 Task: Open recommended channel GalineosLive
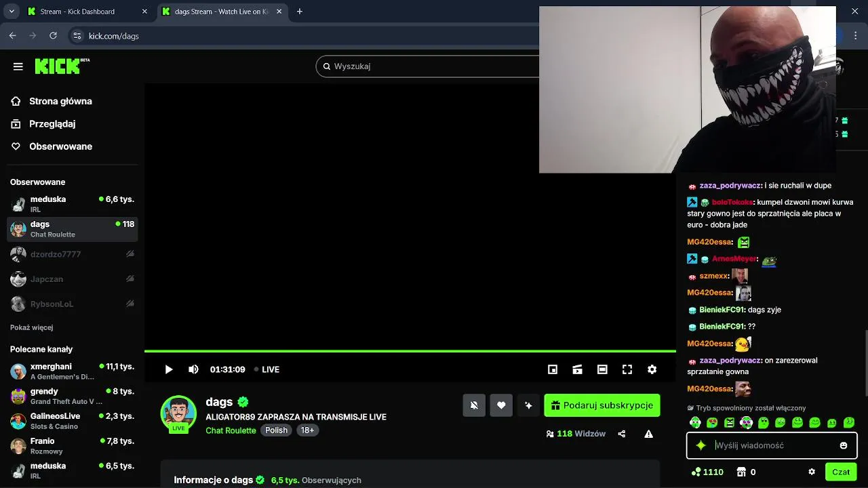point(73,421)
